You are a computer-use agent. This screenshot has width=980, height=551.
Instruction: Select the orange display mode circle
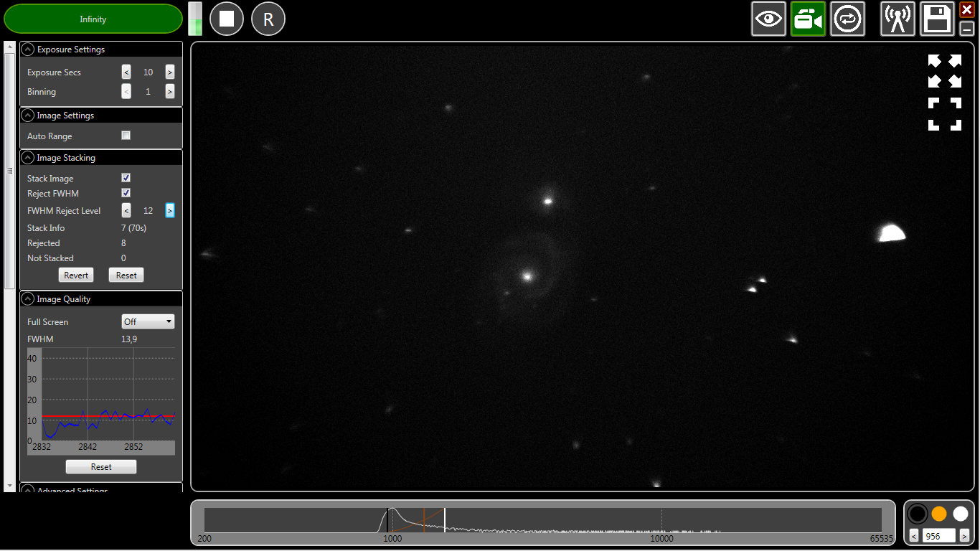coord(938,514)
